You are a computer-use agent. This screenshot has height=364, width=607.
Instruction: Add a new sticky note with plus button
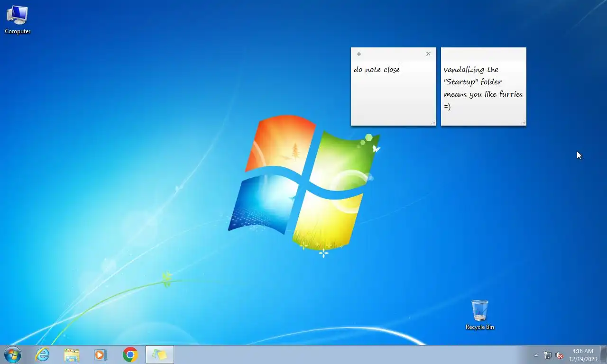(x=359, y=54)
